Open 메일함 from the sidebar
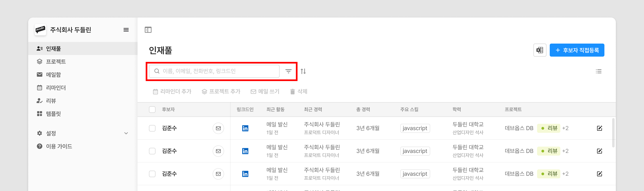Image resolution: width=644 pixels, height=191 pixels. 83,75
